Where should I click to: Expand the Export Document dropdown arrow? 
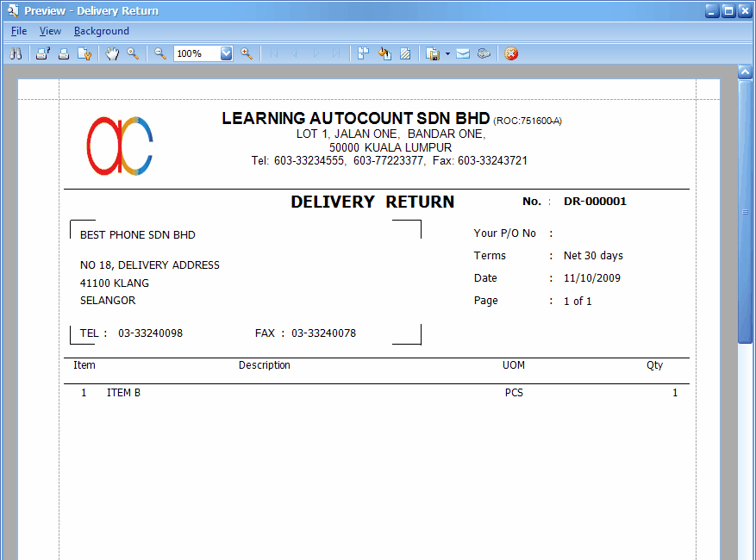[x=448, y=54]
